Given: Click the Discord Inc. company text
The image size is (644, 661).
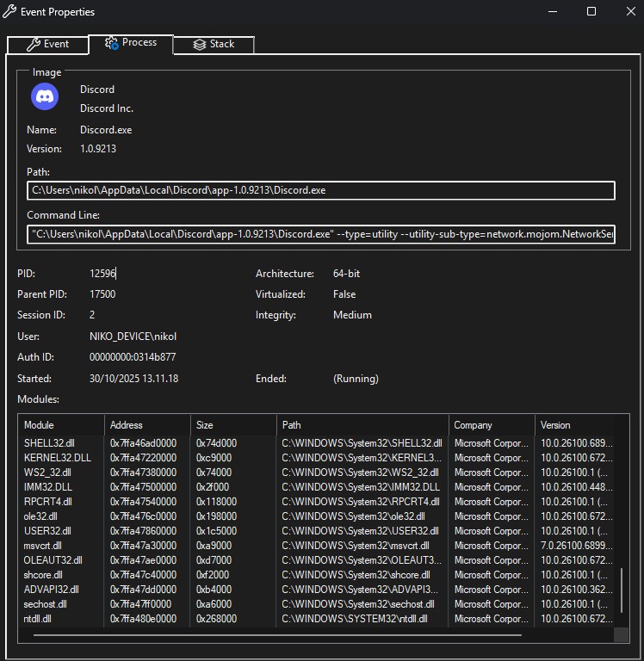Looking at the screenshot, I should click(107, 108).
